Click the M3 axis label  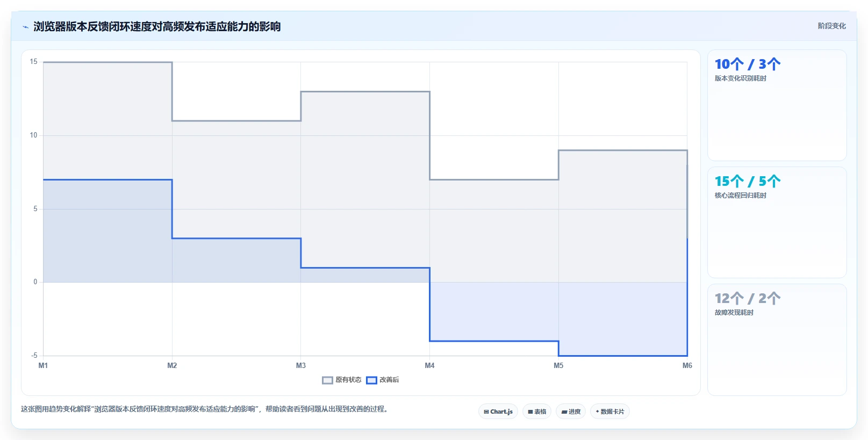point(301,365)
